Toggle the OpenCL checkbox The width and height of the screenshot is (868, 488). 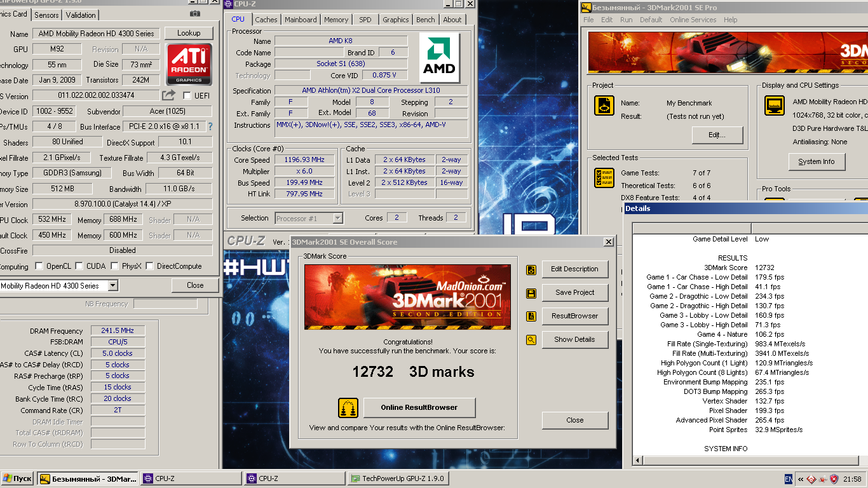(39, 266)
